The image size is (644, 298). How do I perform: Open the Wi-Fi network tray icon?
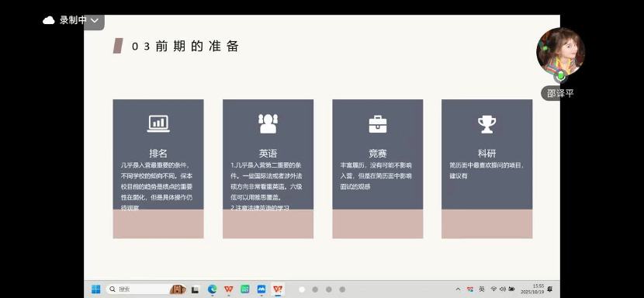point(493,289)
